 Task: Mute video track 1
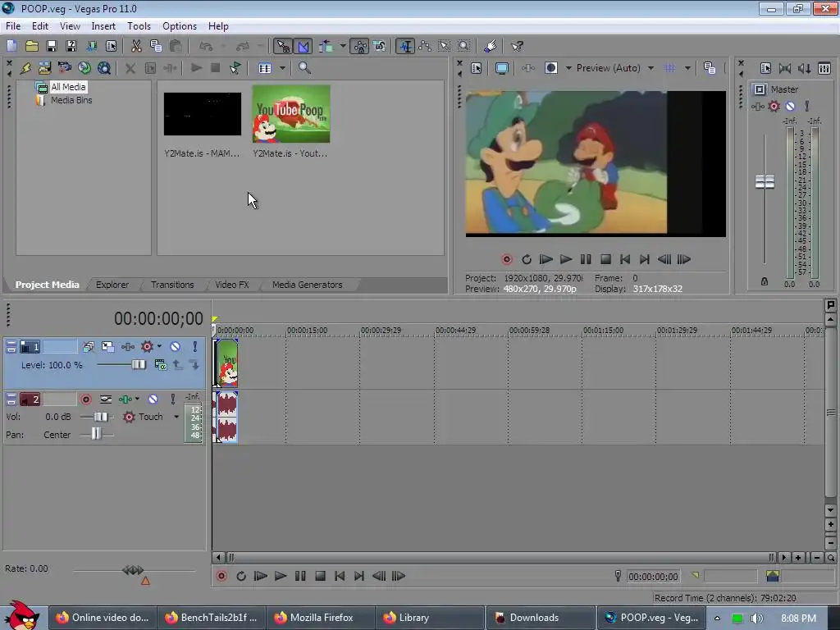[x=176, y=347]
